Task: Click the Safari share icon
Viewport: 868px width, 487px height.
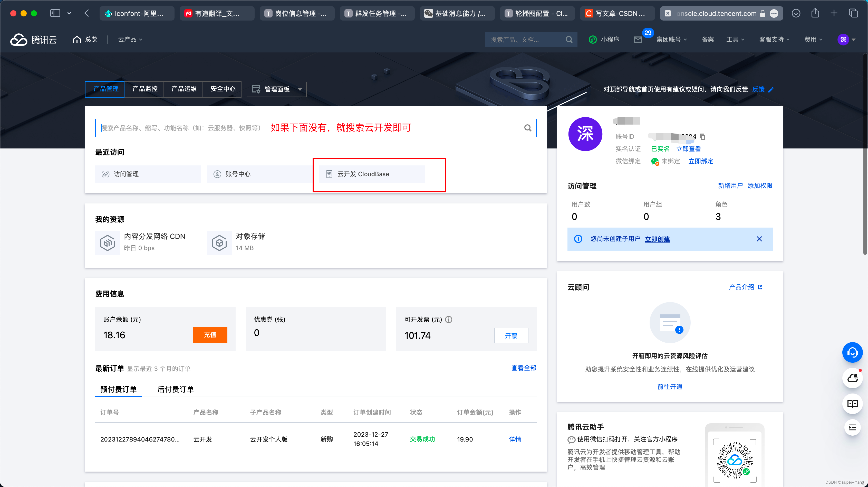Action: [x=815, y=13]
